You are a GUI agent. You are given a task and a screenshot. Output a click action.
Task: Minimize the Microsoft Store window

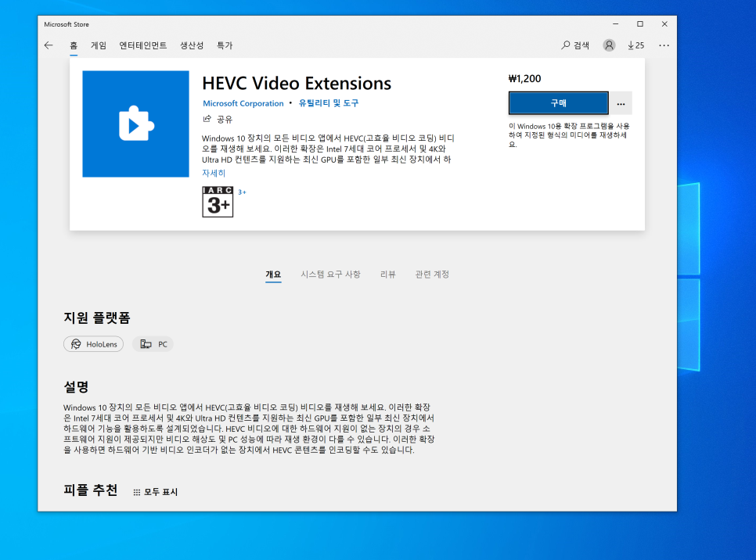pyautogui.click(x=615, y=24)
